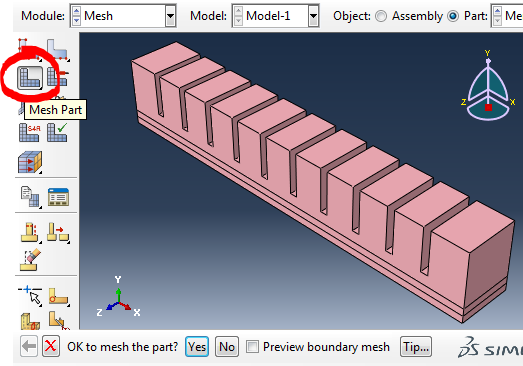The width and height of the screenshot is (523, 366).
Task: Cancel the procedure with the red X button
Action: 51,346
